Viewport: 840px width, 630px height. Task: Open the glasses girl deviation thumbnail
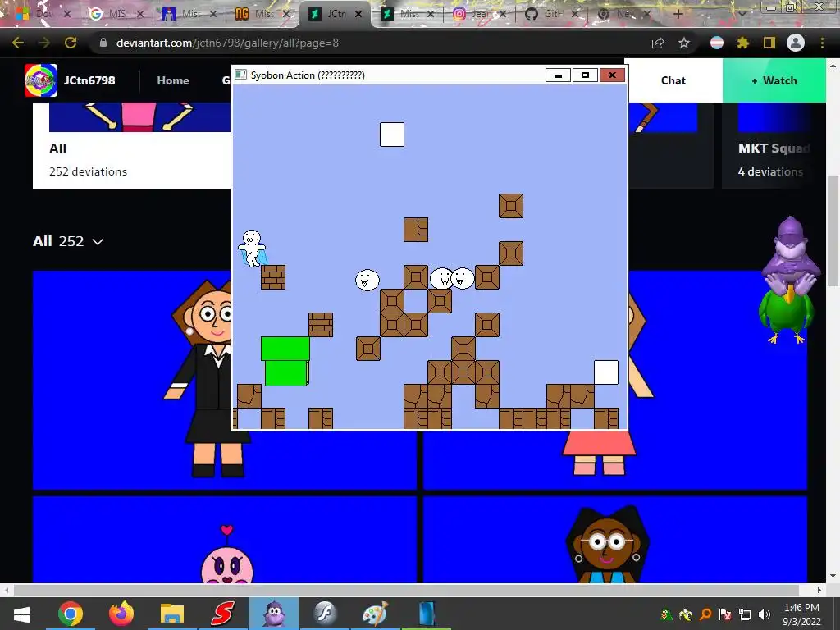pos(615,540)
